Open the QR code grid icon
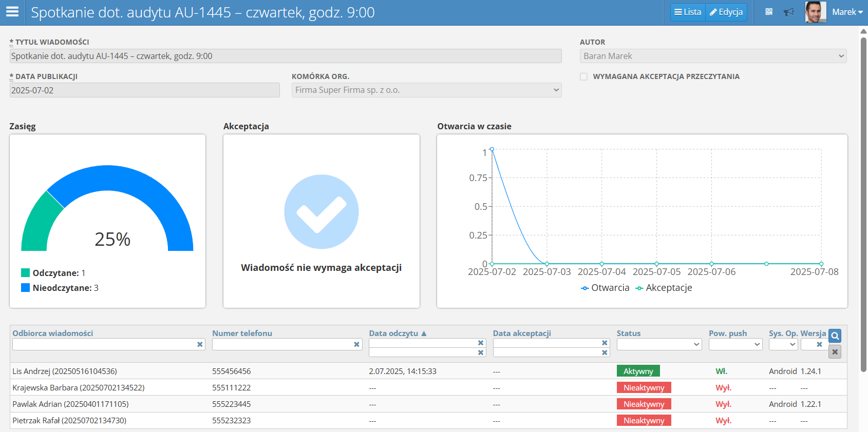 [769, 12]
